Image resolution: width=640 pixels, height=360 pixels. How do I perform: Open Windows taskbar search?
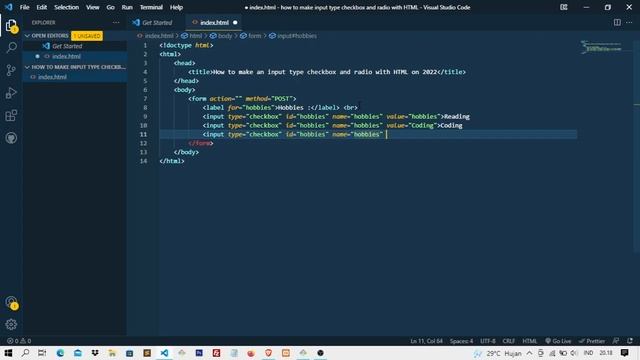coord(25,353)
